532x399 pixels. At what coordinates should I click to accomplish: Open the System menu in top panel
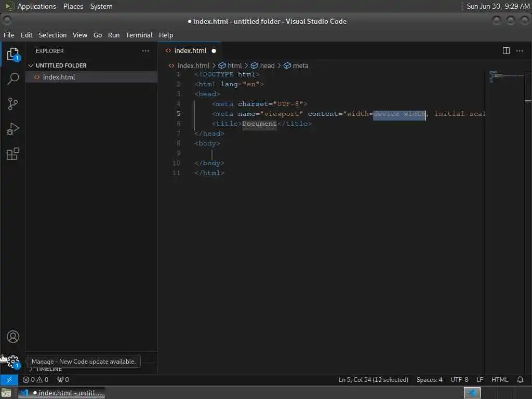pyautogui.click(x=101, y=6)
